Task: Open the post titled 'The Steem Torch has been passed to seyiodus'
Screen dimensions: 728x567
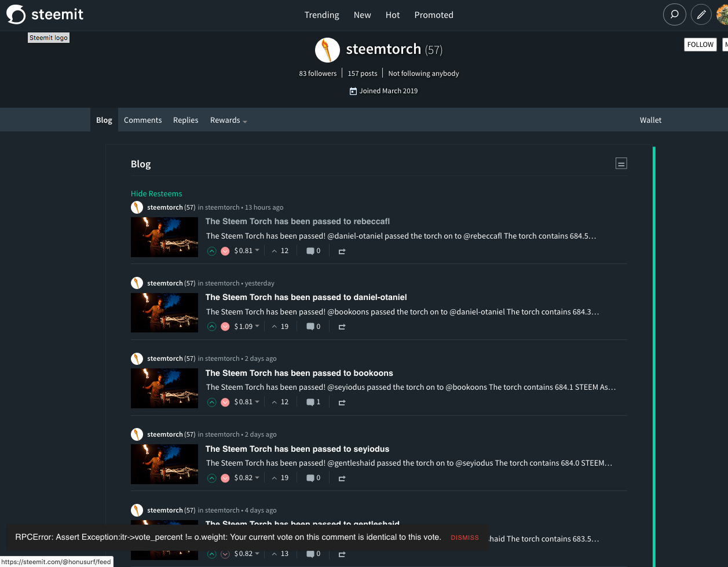Action: point(297,449)
